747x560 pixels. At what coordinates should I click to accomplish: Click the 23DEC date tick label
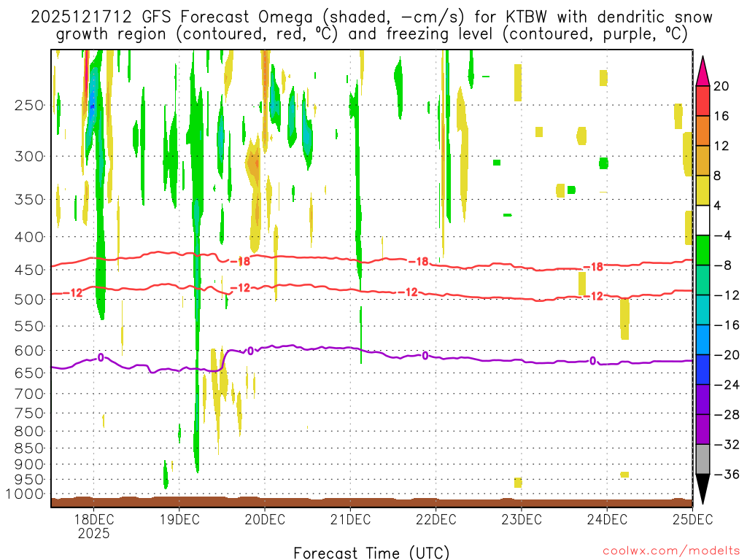tap(522, 519)
